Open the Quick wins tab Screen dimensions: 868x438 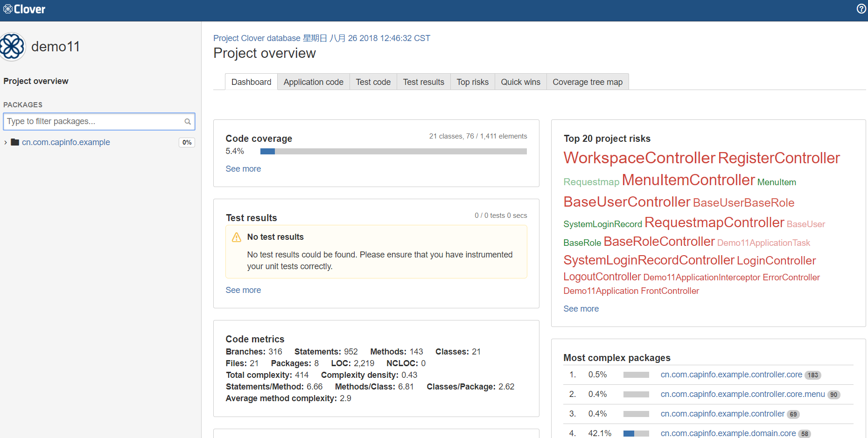521,82
